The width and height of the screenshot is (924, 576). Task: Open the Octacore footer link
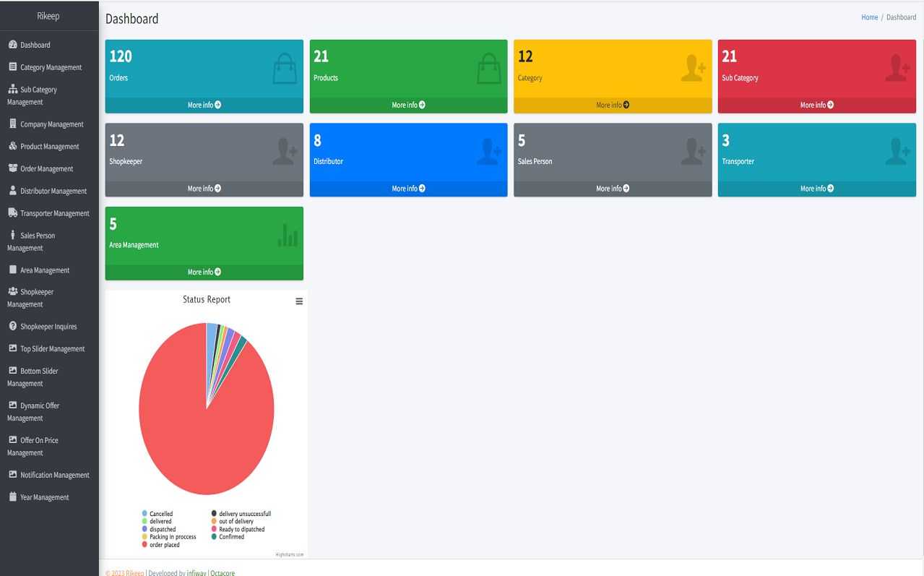(223, 572)
